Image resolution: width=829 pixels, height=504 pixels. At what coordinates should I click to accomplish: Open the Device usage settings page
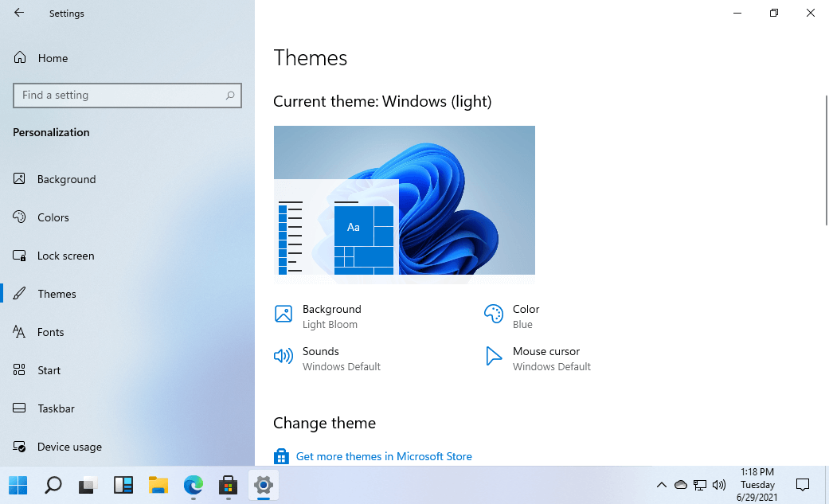click(x=57, y=447)
